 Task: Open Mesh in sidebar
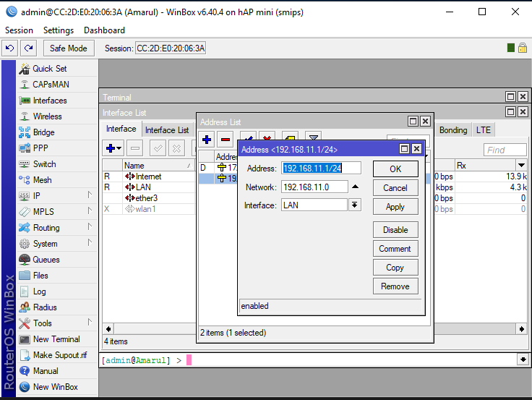[57, 180]
